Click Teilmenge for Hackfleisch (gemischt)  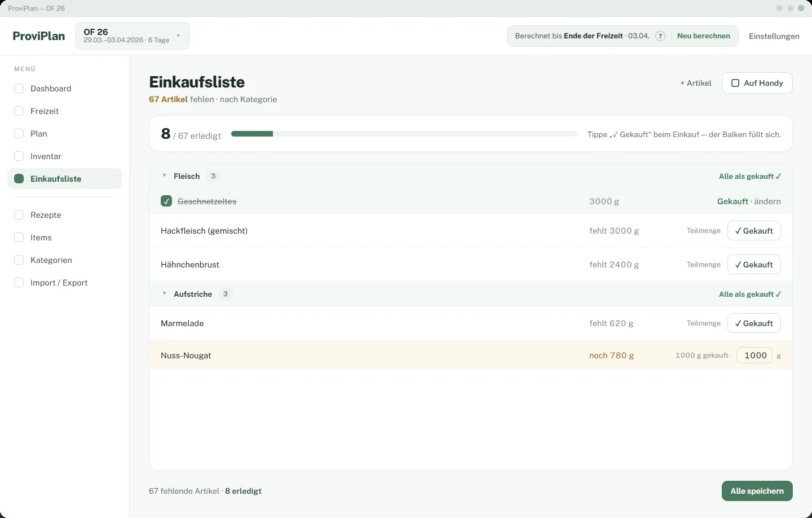(704, 231)
